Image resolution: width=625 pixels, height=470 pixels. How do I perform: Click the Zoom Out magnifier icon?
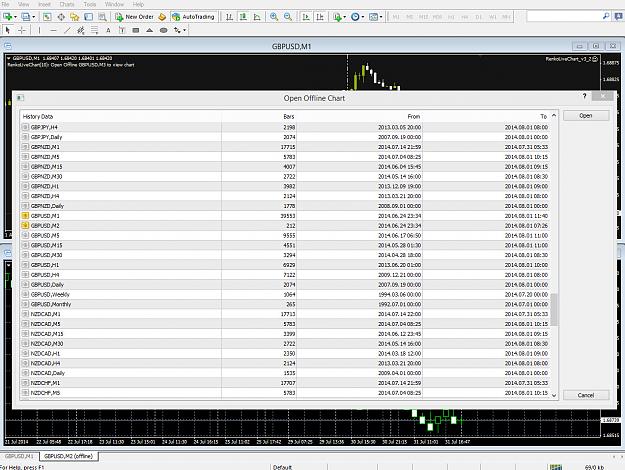coord(288,17)
